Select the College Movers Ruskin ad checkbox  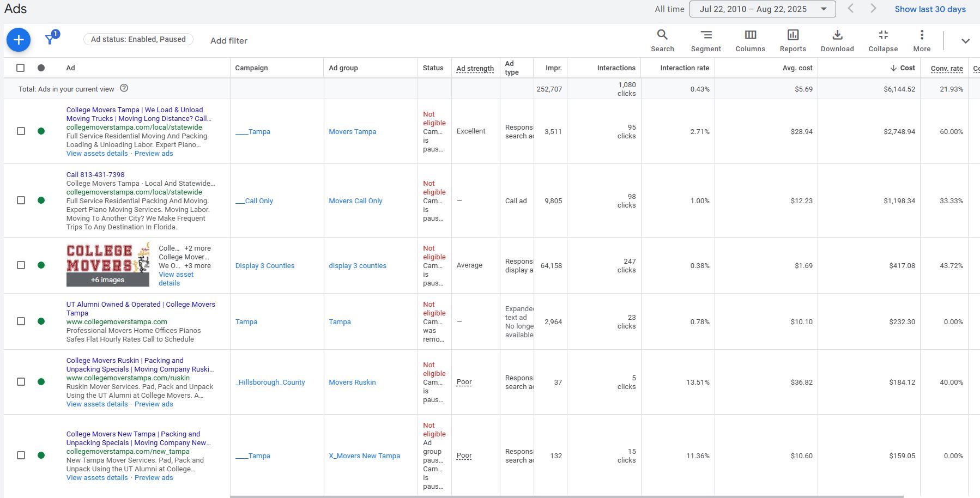click(21, 381)
